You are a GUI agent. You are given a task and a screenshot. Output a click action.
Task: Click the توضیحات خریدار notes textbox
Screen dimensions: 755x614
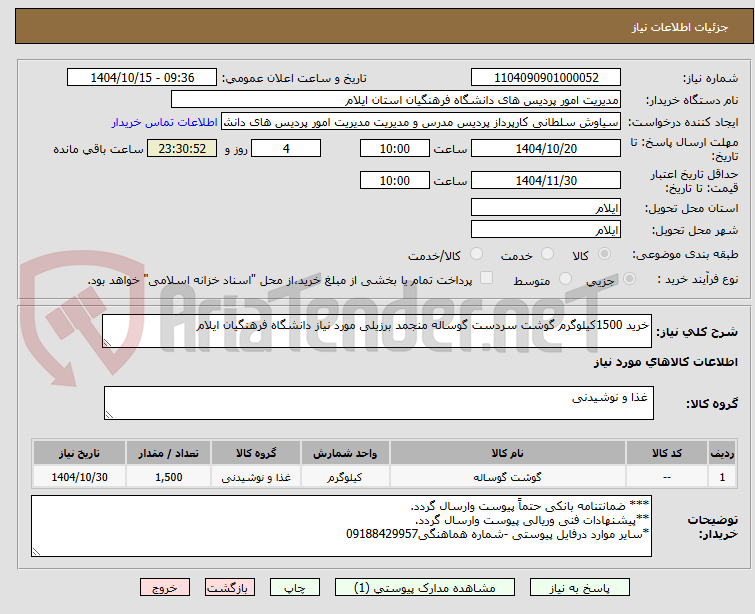click(341, 526)
